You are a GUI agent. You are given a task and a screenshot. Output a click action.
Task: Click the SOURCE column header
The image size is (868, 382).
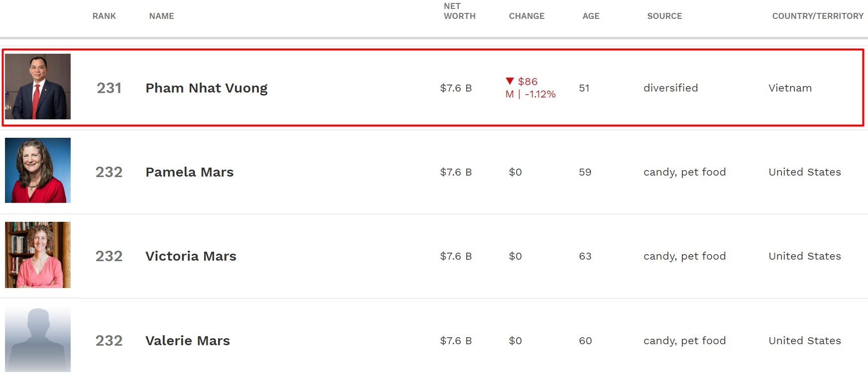(664, 16)
